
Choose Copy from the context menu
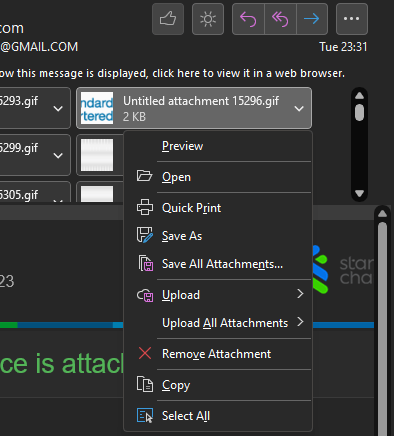(x=218, y=385)
